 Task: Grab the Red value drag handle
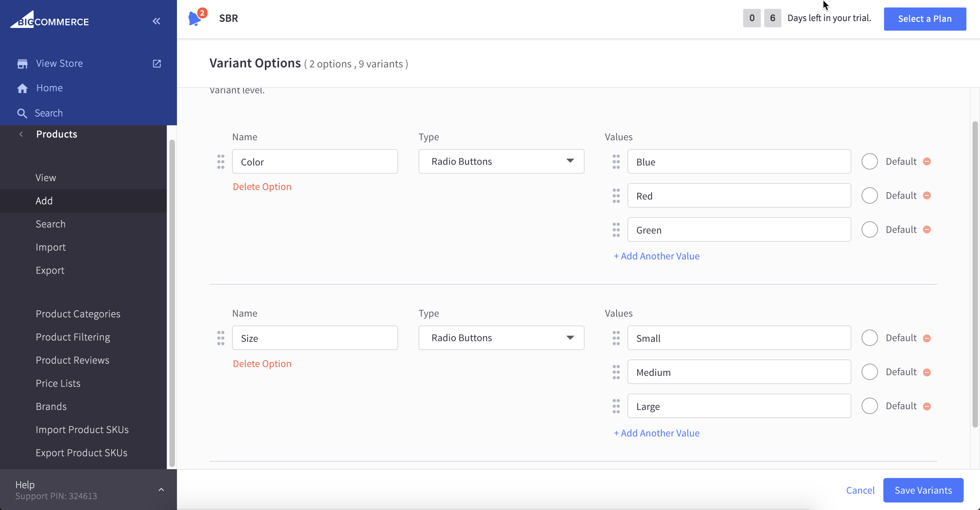point(616,196)
